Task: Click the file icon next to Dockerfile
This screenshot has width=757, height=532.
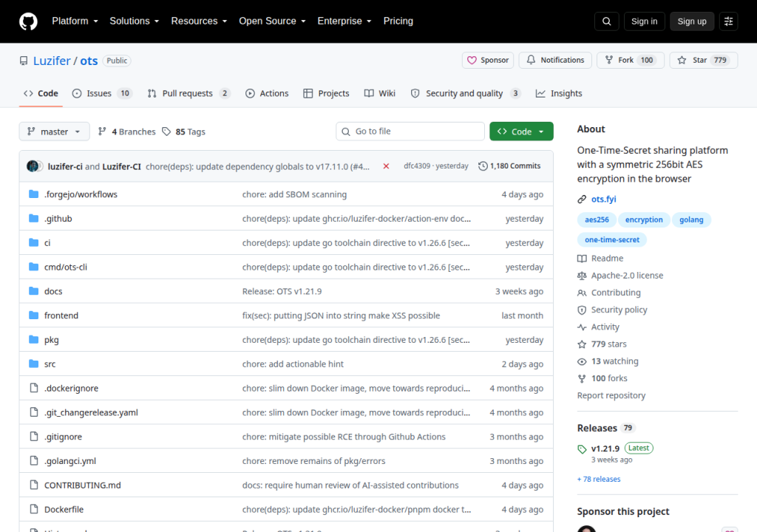Action: point(33,509)
